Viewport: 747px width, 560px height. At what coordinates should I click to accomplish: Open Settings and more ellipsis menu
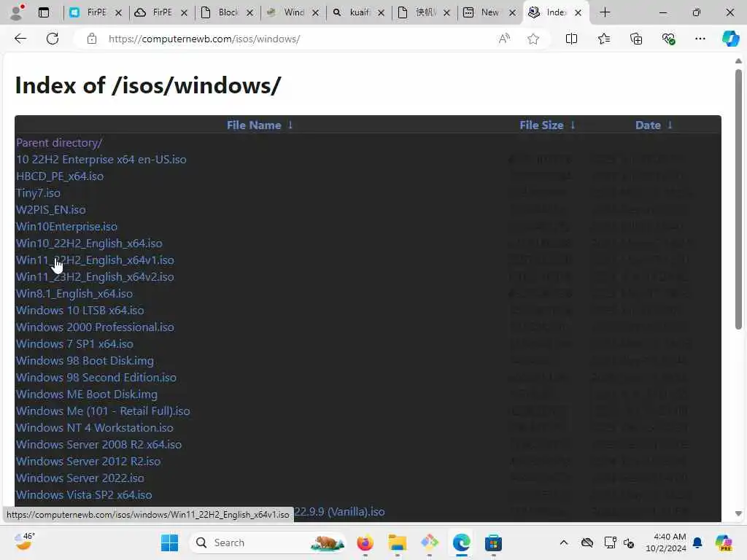(x=700, y=39)
